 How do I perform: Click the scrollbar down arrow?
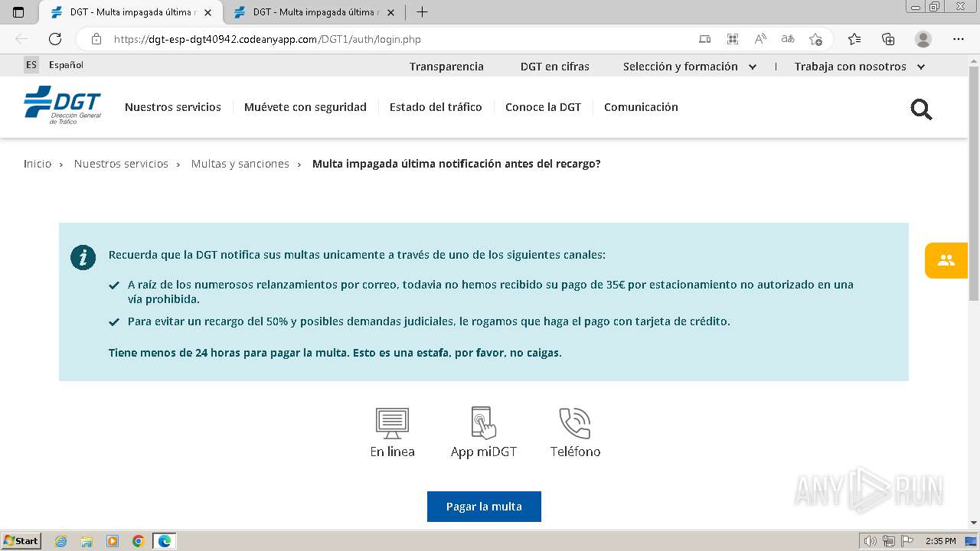[974, 523]
